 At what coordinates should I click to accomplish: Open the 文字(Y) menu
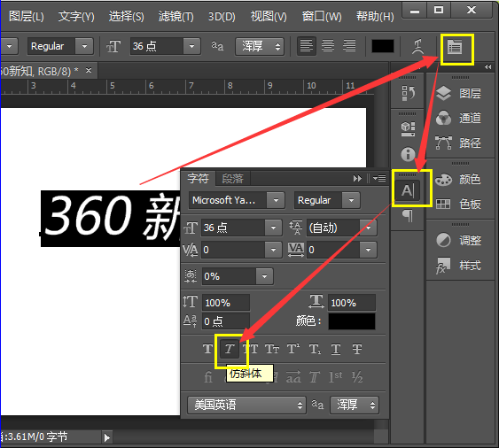pos(76,16)
